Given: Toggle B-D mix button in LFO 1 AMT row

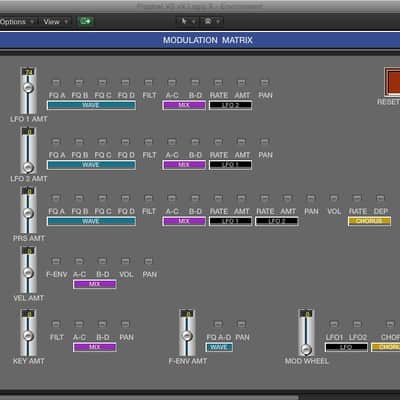Looking at the screenshot, I should click(195, 82).
